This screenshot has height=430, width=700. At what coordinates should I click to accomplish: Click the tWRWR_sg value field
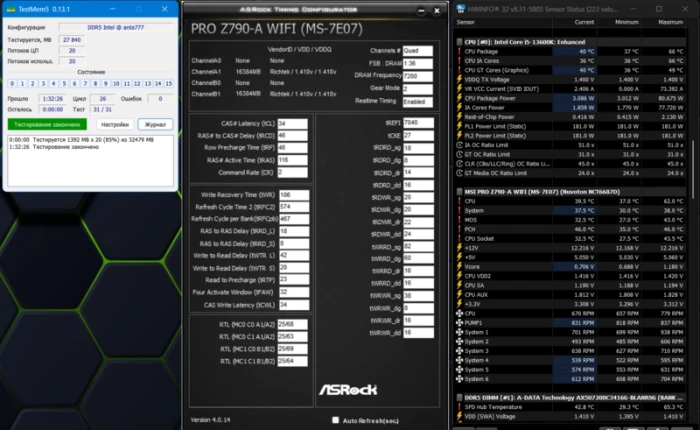418,296
